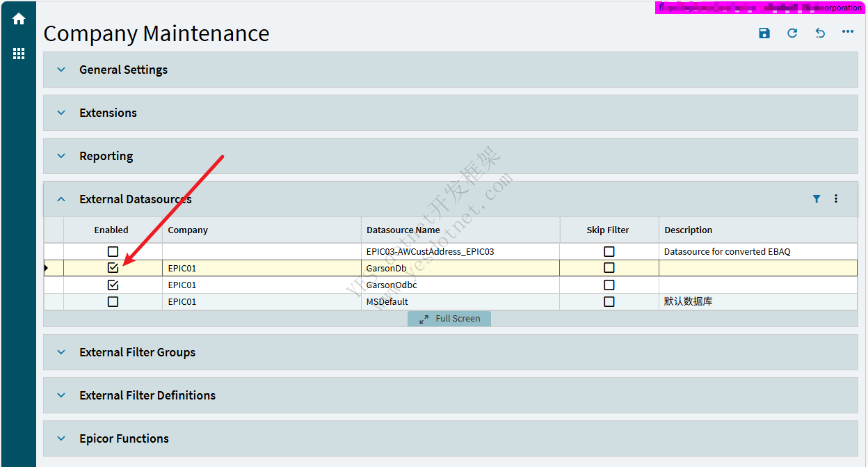Screen dimensions: 868x467
Task: Click the Home icon in sidebar
Action: click(x=19, y=19)
